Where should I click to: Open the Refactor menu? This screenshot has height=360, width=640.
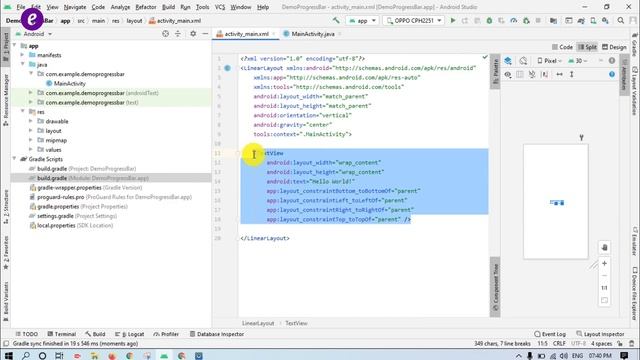(x=146, y=7)
